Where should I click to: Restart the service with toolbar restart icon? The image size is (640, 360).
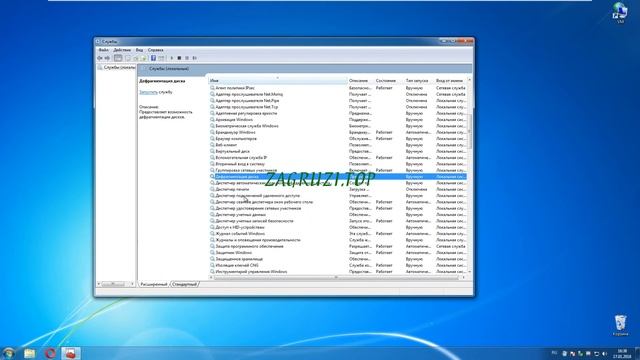195,58
